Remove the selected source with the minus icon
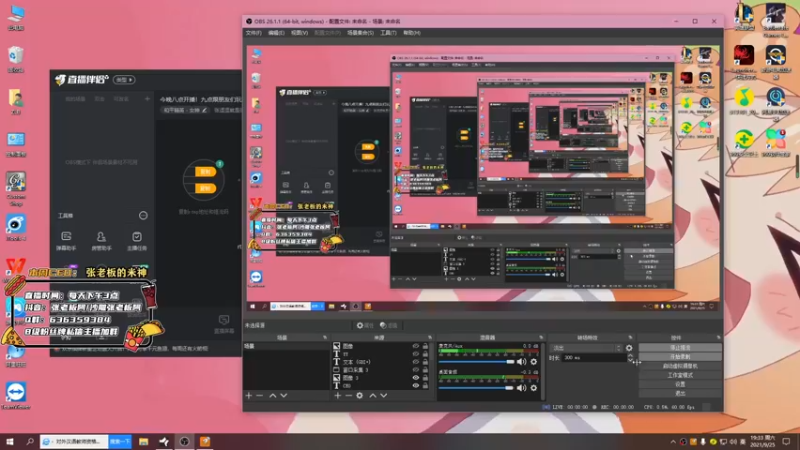 click(x=348, y=395)
